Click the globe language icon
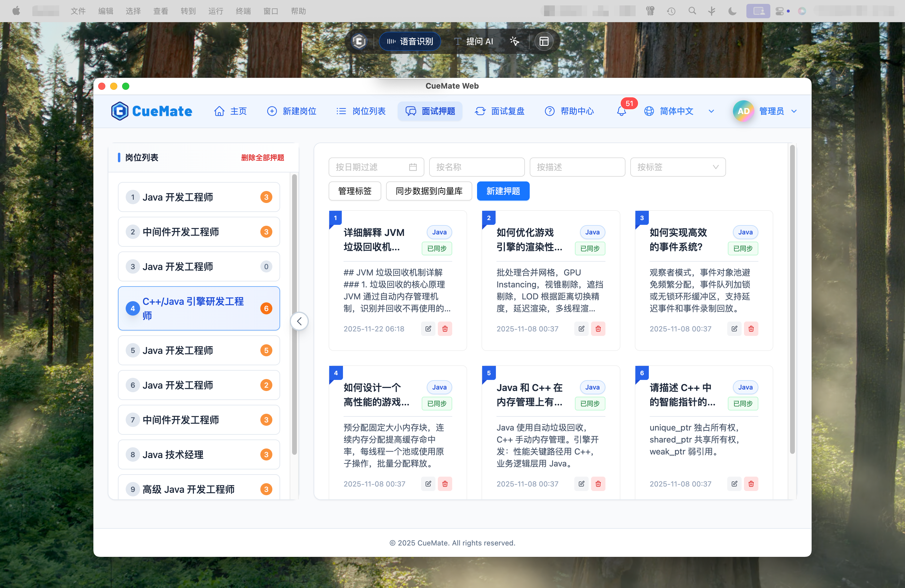Image resolution: width=905 pixels, height=588 pixels. pyautogui.click(x=649, y=111)
